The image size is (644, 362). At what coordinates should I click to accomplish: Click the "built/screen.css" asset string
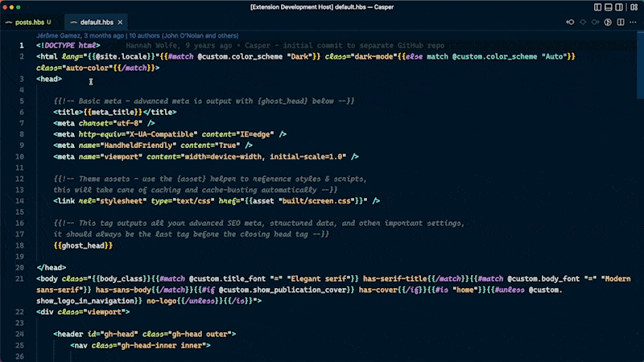(x=316, y=200)
